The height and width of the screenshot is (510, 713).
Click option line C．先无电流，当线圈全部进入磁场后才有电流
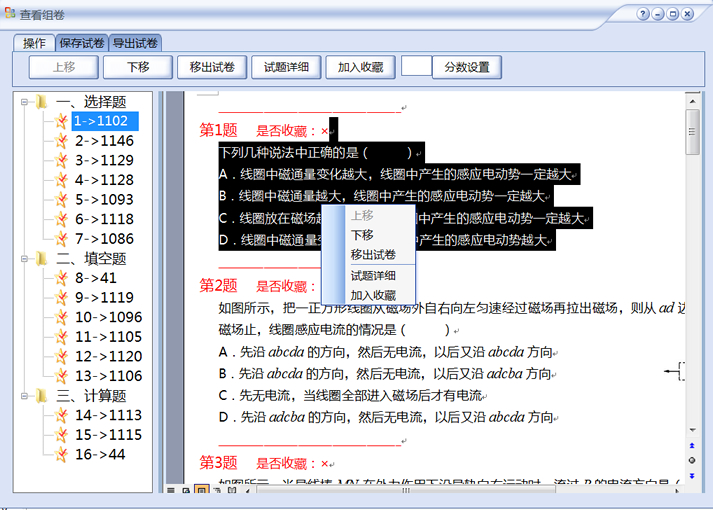[x=350, y=395]
